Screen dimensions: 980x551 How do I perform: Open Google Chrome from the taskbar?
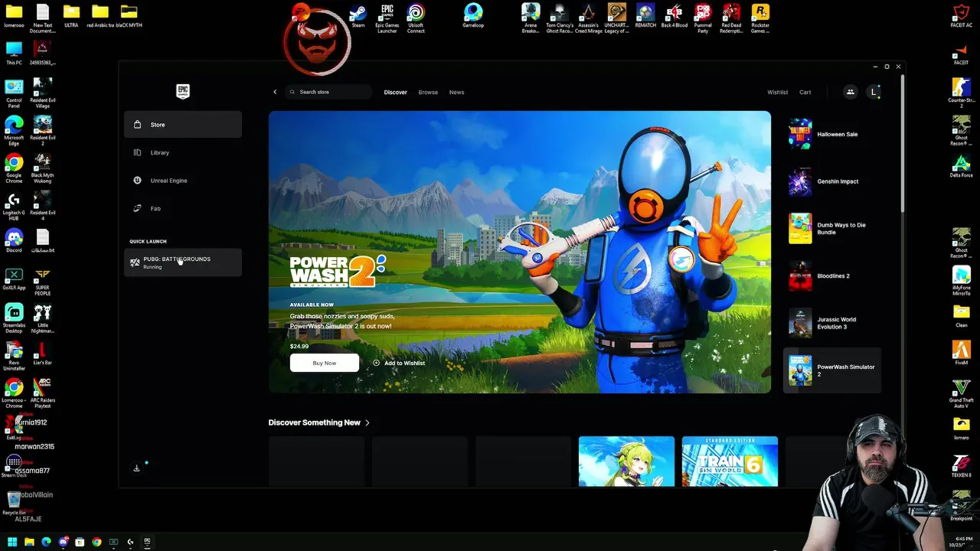pos(96,542)
